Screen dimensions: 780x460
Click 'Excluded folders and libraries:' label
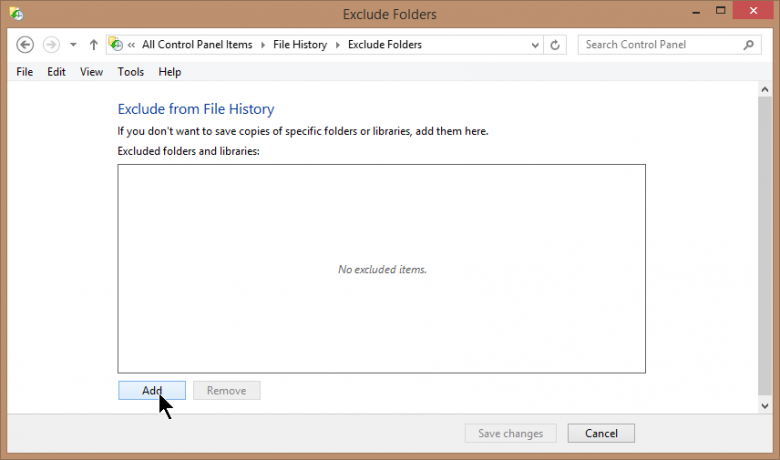pos(189,151)
